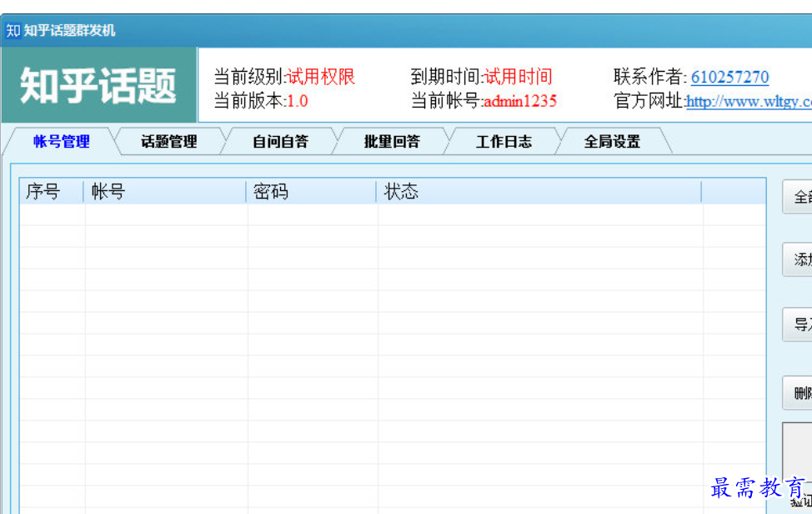Screen dimensions: 812x514
Task: Visit the official website link
Action: [x=749, y=101]
